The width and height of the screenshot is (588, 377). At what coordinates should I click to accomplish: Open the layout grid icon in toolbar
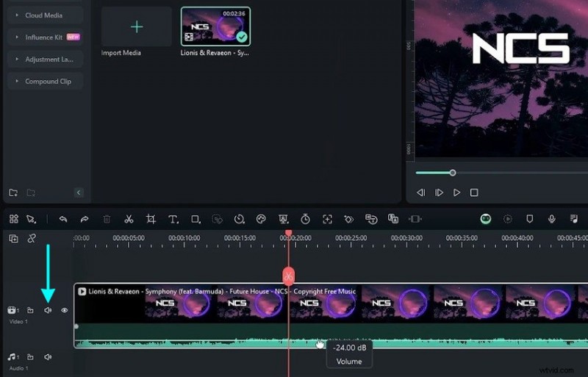pyautogui.click(x=14, y=219)
